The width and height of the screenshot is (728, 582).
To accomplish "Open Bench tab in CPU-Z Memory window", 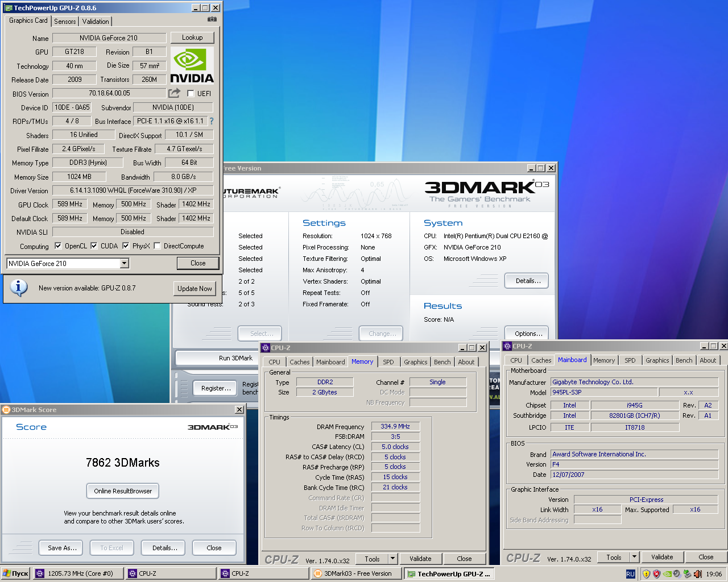I will click(x=442, y=362).
